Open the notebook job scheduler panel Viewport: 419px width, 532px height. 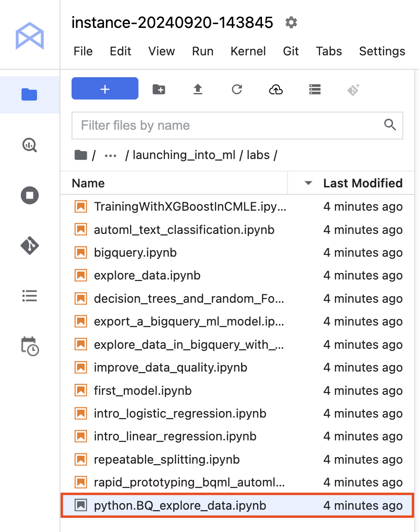(x=29, y=346)
